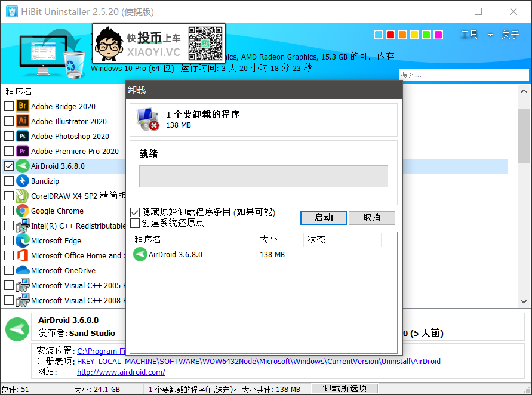This screenshot has height=395, width=532.
Task: Check the Visual C++ 2008 checkbox
Action: [x=9, y=300]
